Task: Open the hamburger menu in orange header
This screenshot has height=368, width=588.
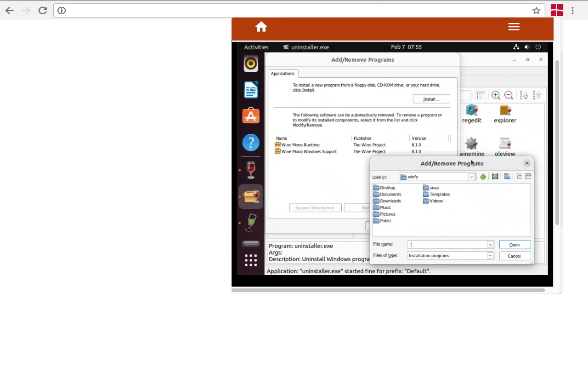Action: coord(514,27)
